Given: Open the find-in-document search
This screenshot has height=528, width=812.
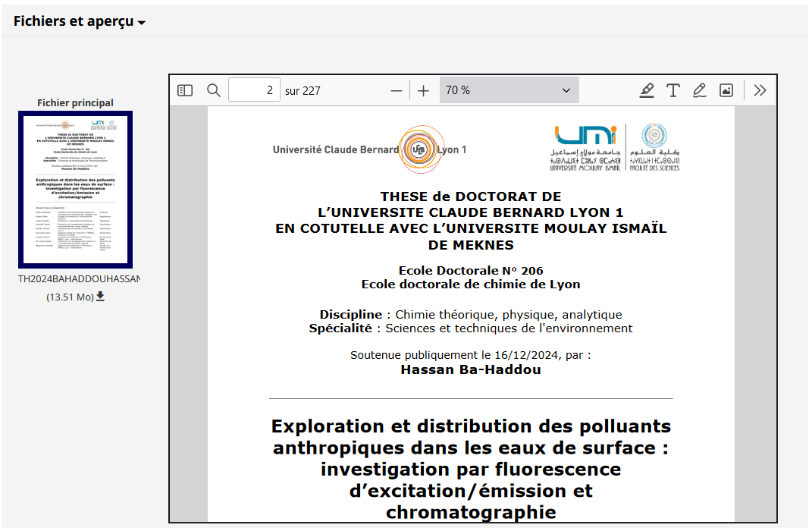Looking at the screenshot, I should coord(213,91).
